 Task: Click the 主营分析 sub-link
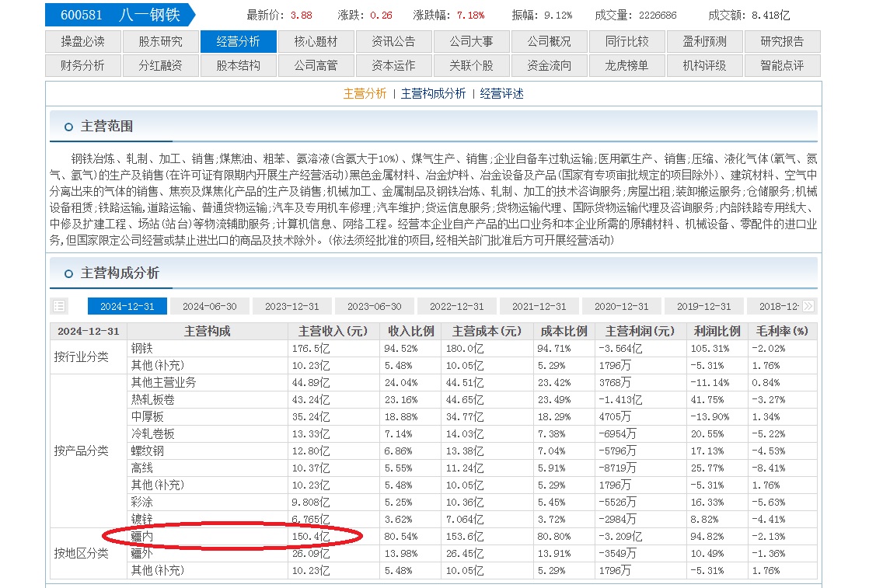point(365,93)
